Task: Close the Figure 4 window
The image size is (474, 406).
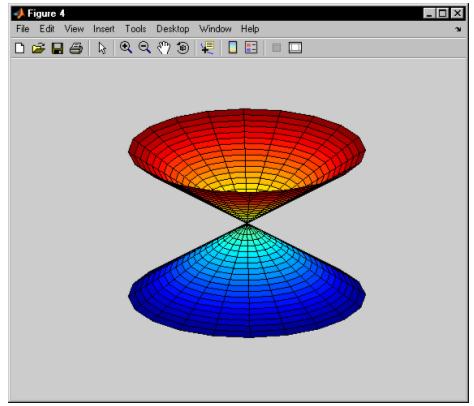Action: coord(457,14)
